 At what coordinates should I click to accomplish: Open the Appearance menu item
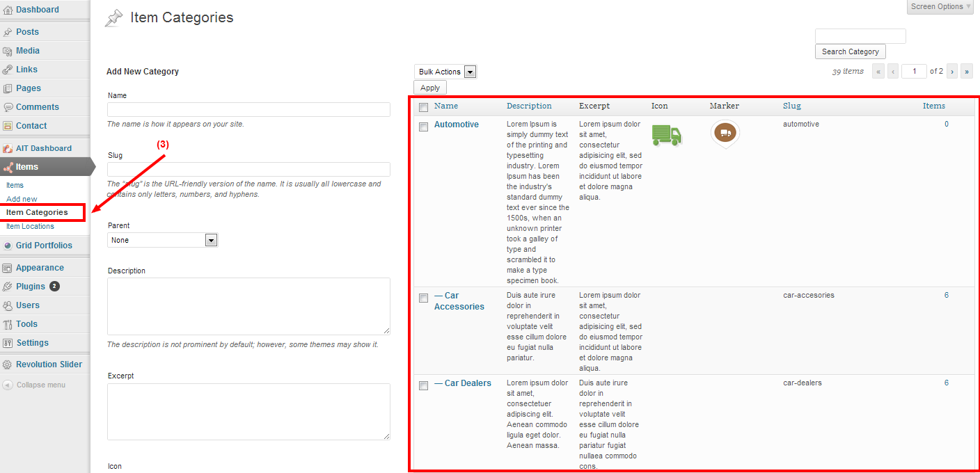(40, 268)
